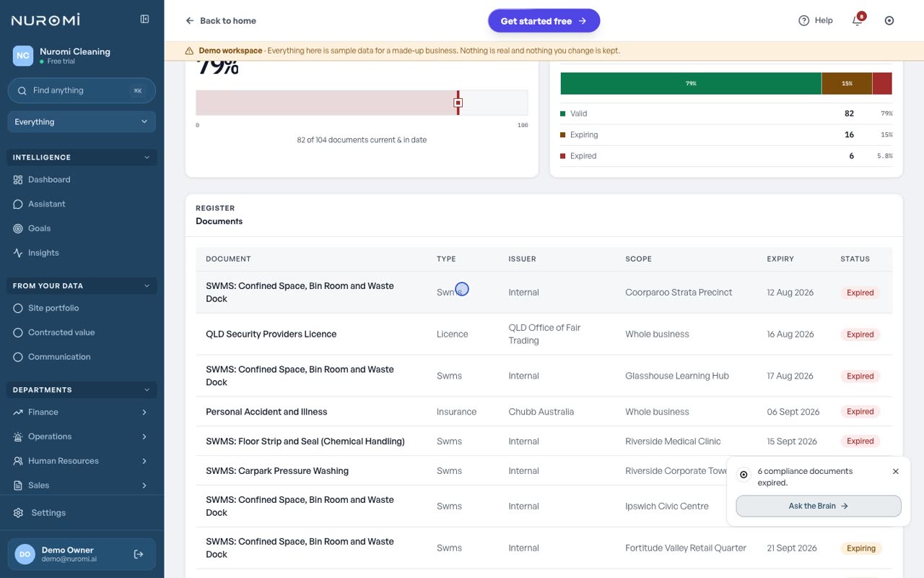Select Site portfolio in the sidebar

(82, 309)
